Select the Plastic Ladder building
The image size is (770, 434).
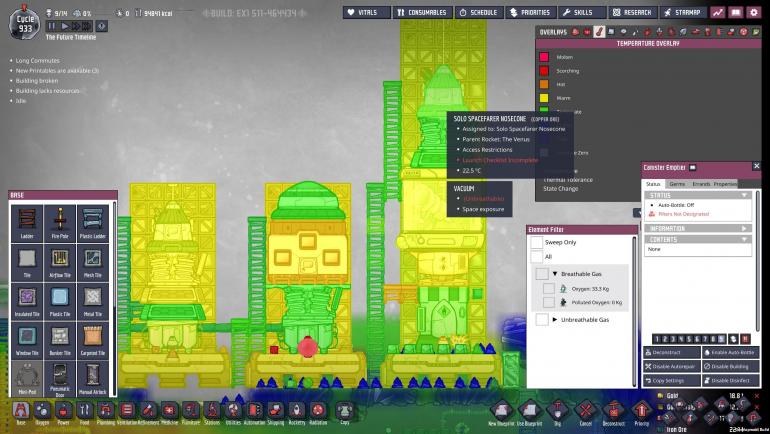pyautogui.click(x=93, y=223)
